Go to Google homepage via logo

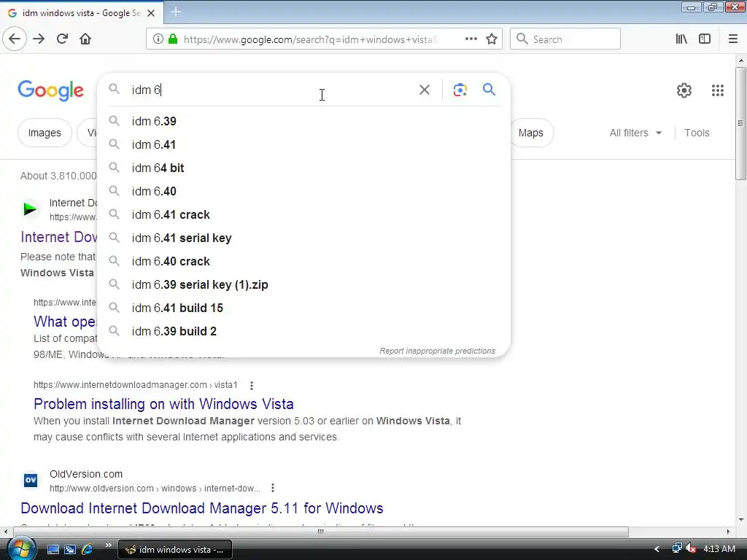point(50,90)
